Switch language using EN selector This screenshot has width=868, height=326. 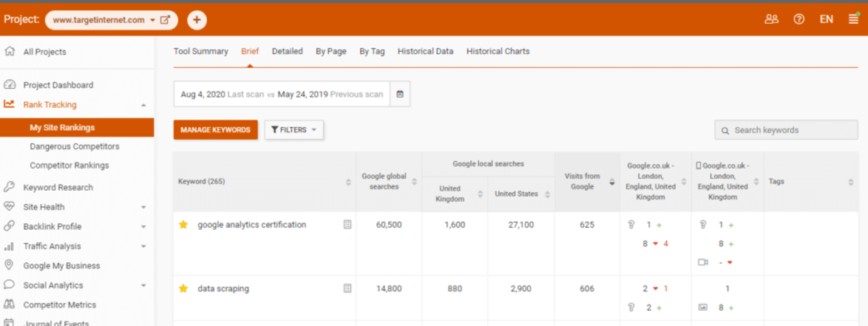(x=826, y=20)
